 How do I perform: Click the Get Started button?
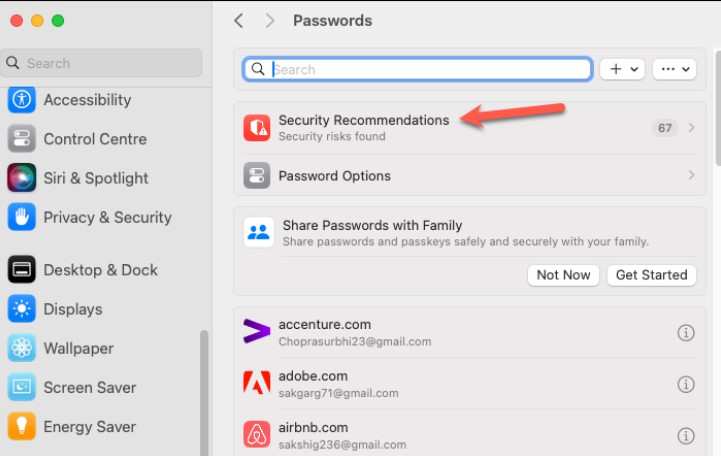pos(652,275)
